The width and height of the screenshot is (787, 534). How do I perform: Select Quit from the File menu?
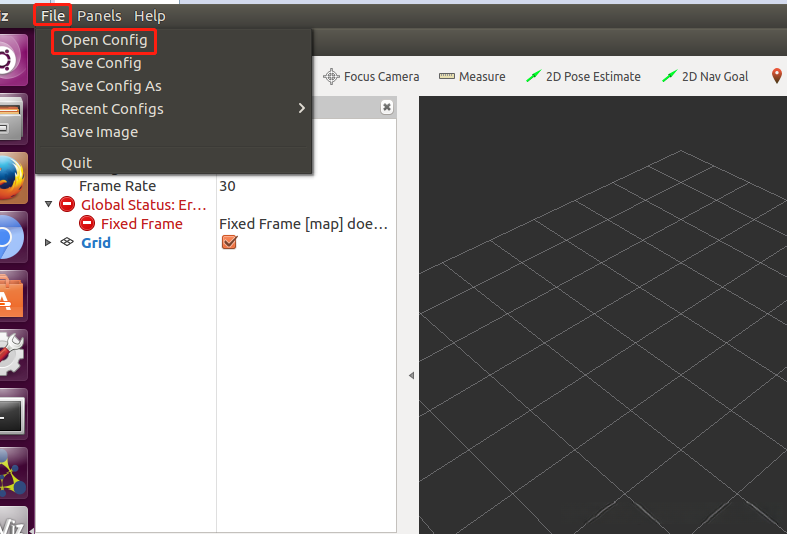pyautogui.click(x=76, y=163)
